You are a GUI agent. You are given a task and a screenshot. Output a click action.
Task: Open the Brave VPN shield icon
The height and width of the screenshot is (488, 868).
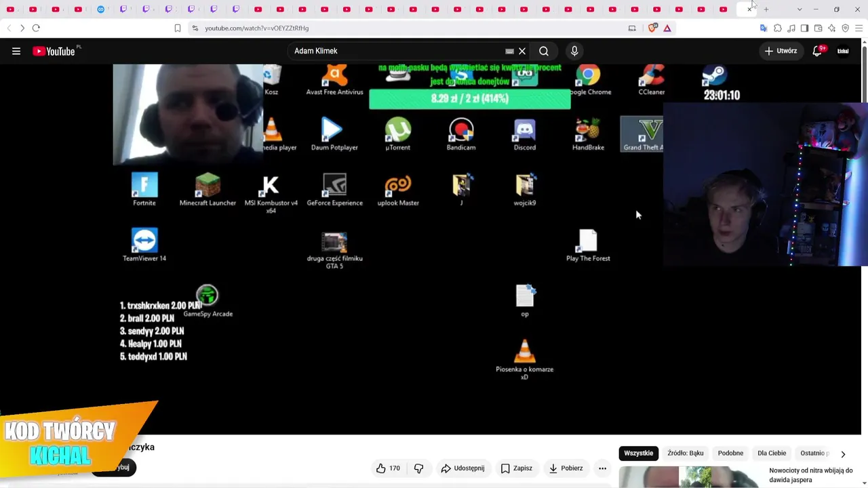click(845, 28)
